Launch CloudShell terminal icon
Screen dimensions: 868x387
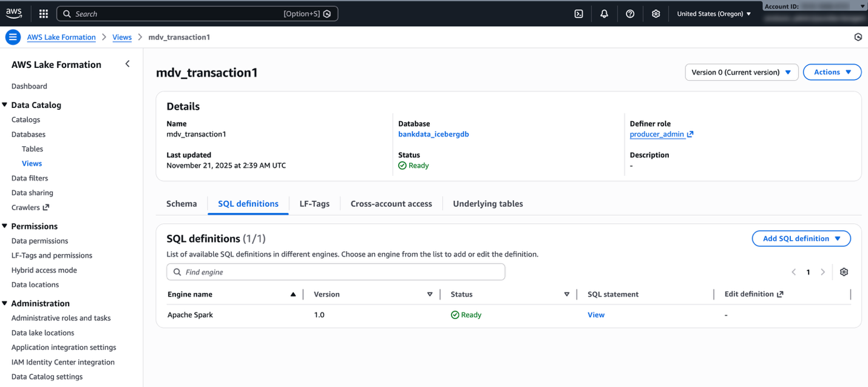click(x=578, y=13)
